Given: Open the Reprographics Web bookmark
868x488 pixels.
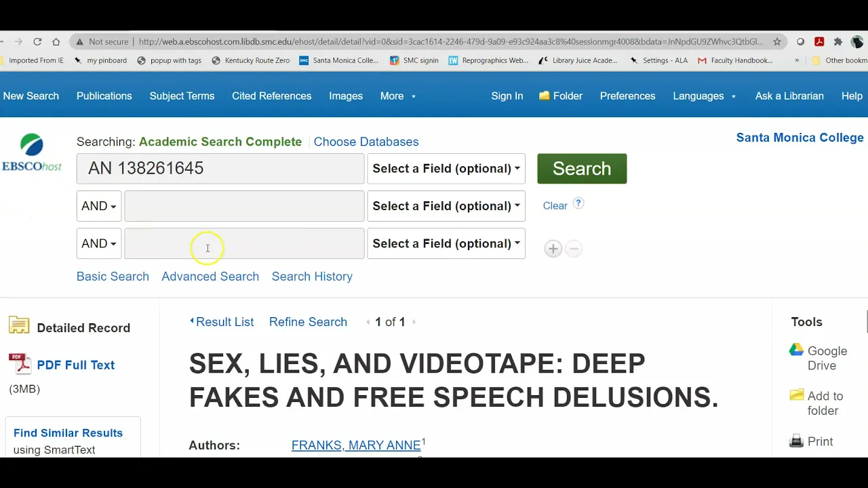Looking at the screenshot, I should tap(488, 60).
